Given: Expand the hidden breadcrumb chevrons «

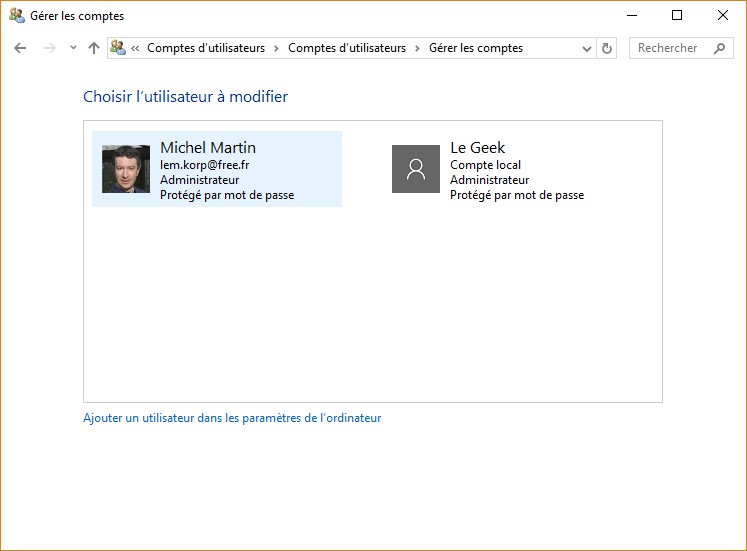Looking at the screenshot, I should click(135, 48).
